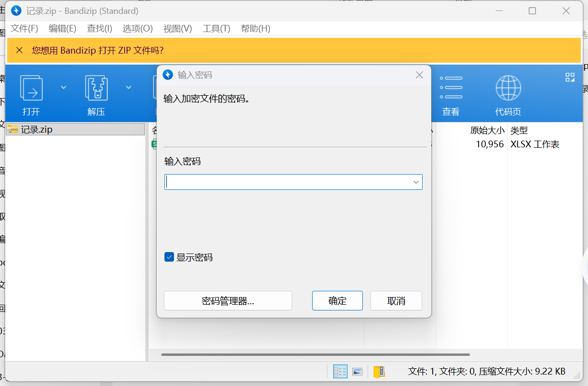Switch to image preview view in the status bar
Viewport: 588px width, 386px height.
pyautogui.click(x=357, y=372)
